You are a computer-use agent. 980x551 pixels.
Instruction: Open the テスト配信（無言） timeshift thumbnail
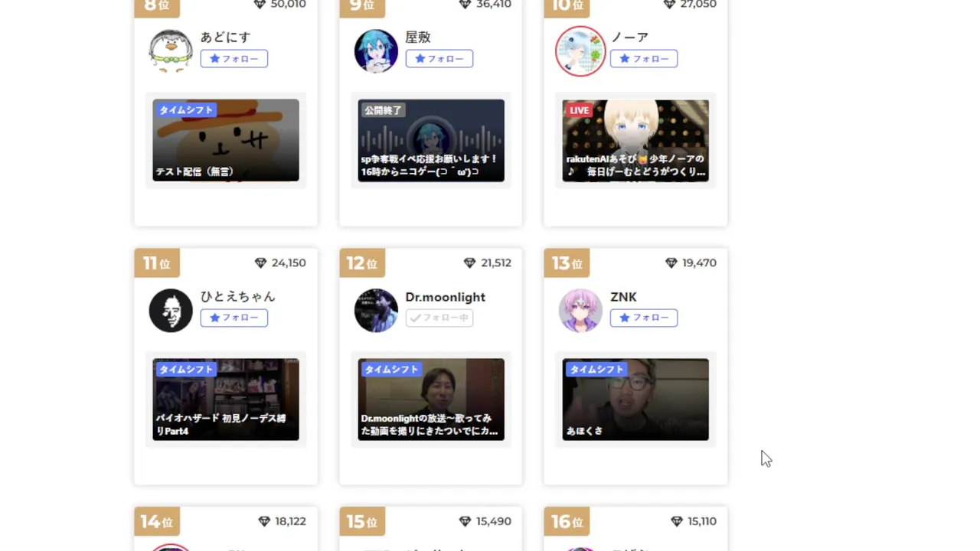pos(226,140)
